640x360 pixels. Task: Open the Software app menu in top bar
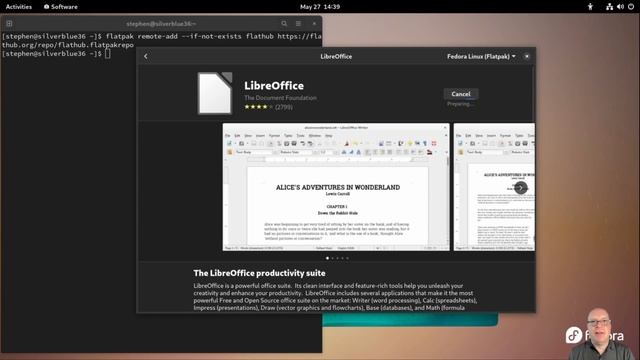(x=60, y=7)
